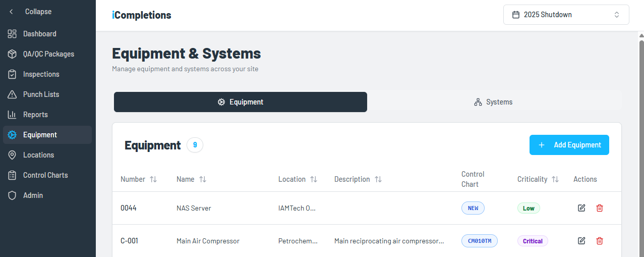Viewport: 644px width, 257px height.
Task: Click the vertical page scrollbar
Action: click(x=641, y=126)
